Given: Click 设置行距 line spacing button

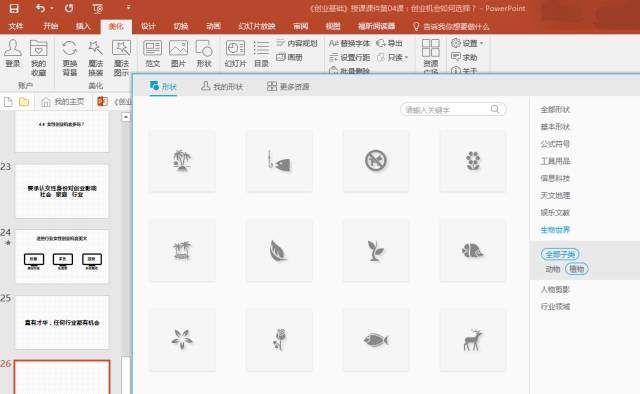Looking at the screenshot, I should 349,58.
